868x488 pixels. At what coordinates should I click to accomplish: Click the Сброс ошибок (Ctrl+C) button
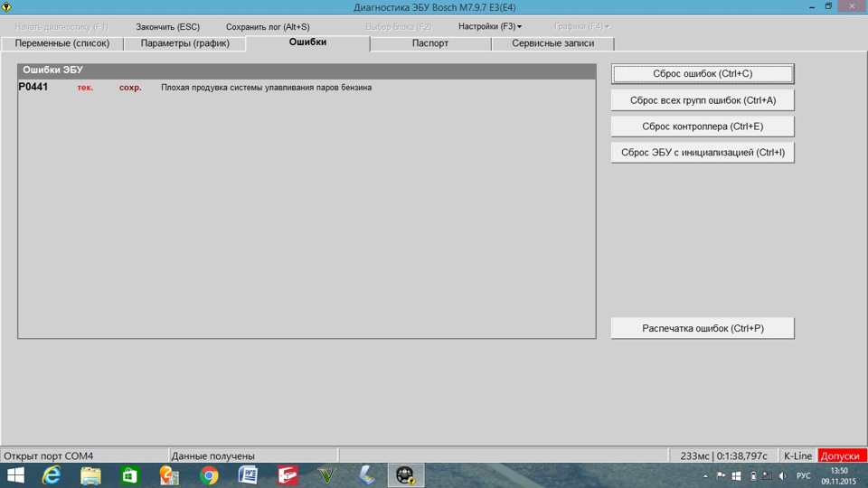703,73
